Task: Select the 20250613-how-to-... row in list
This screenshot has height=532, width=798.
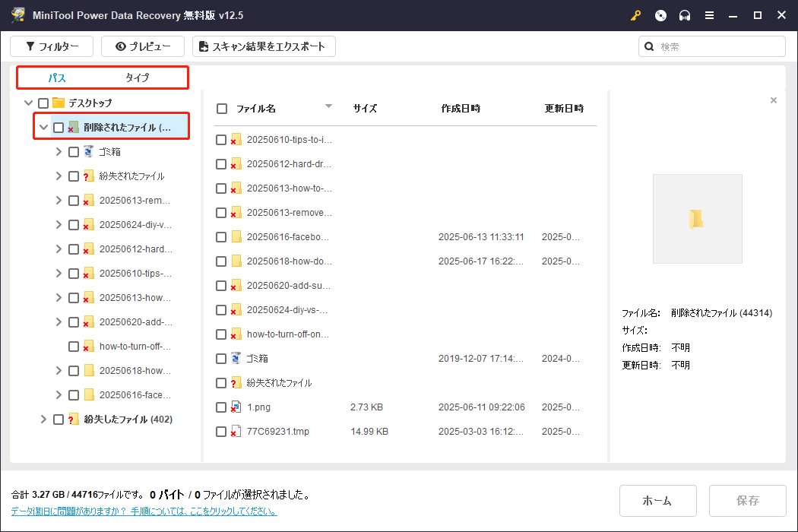Action: click(x=406, y=188)
